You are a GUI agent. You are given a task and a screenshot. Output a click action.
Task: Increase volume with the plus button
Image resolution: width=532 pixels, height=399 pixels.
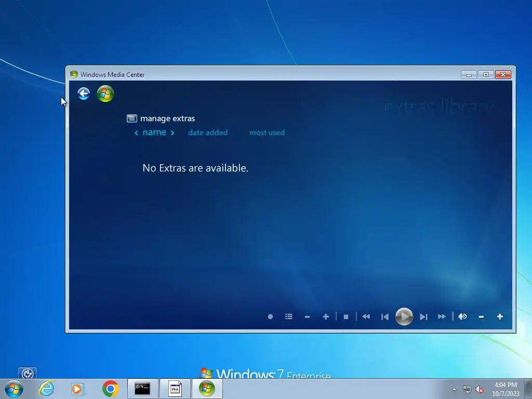(500, 316)
